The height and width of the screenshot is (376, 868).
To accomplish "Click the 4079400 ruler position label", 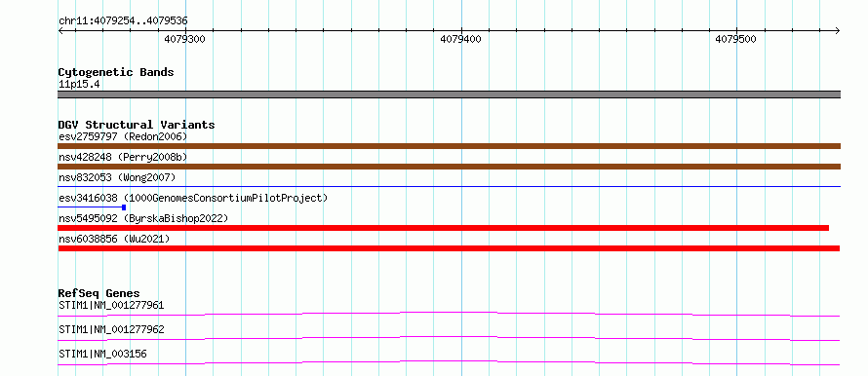I will [x=460, y=39].
